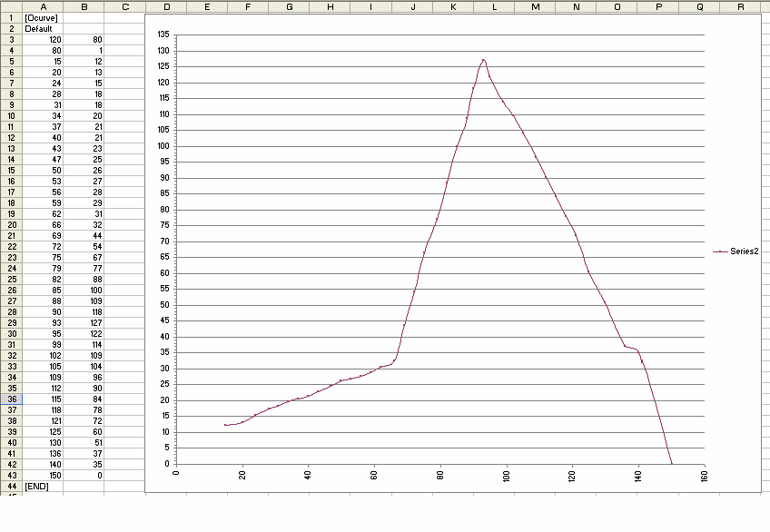This screenshot has height=532, width=770.
Task: Select the highlighted row 36 header
Action: [x=11, y=399]
